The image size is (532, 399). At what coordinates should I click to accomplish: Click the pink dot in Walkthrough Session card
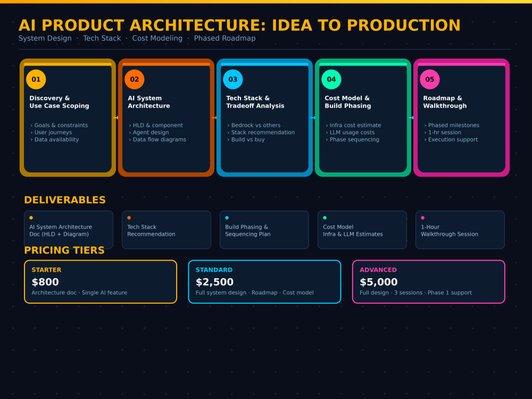(423, 218)
